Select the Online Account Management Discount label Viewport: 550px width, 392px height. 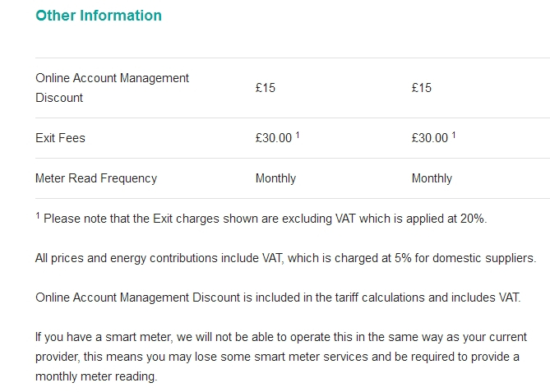click(113, 88)
